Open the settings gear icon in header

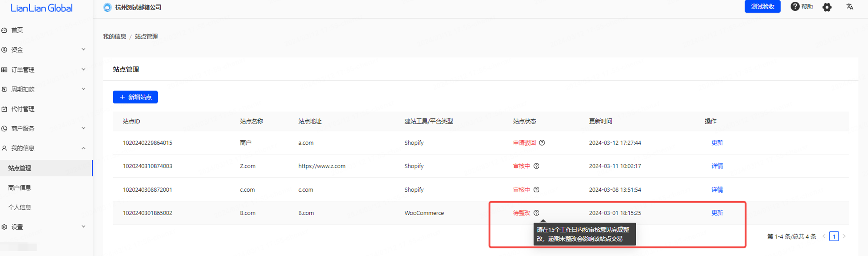click(x=827, y=7)
